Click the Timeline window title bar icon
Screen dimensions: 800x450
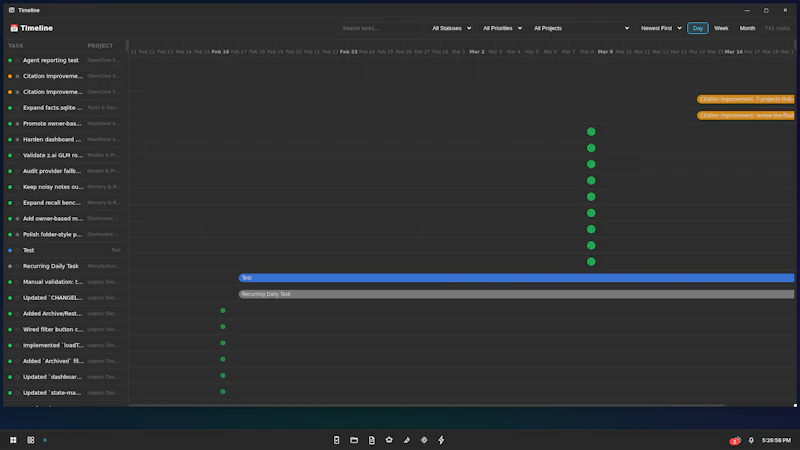tap(11, 10)
